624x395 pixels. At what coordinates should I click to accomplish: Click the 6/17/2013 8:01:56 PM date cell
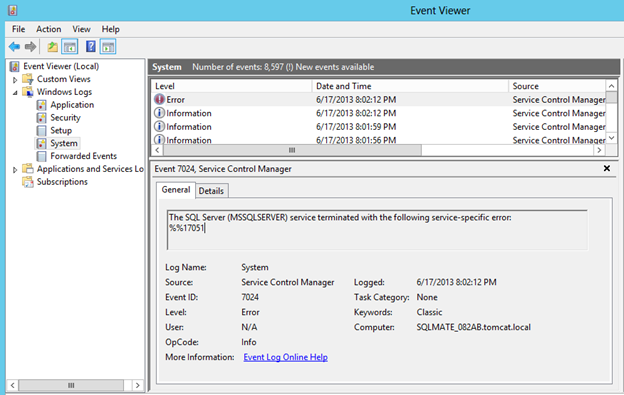(356, 140)
